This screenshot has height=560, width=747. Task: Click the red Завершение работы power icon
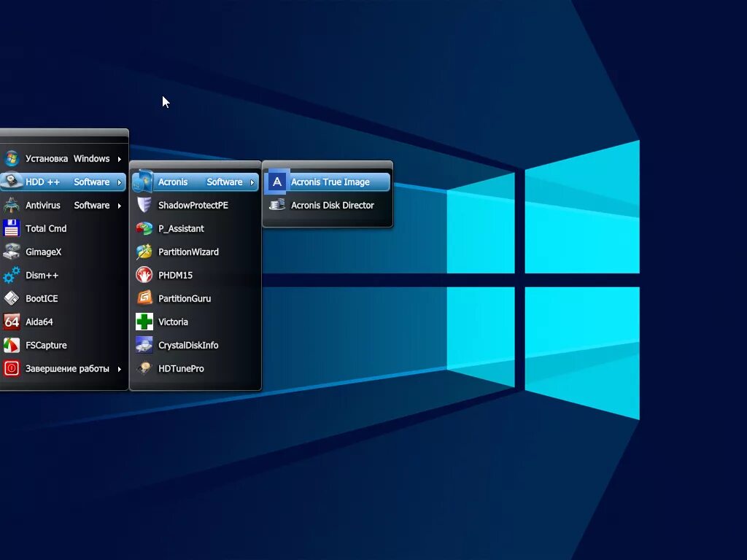pos(12,368)
